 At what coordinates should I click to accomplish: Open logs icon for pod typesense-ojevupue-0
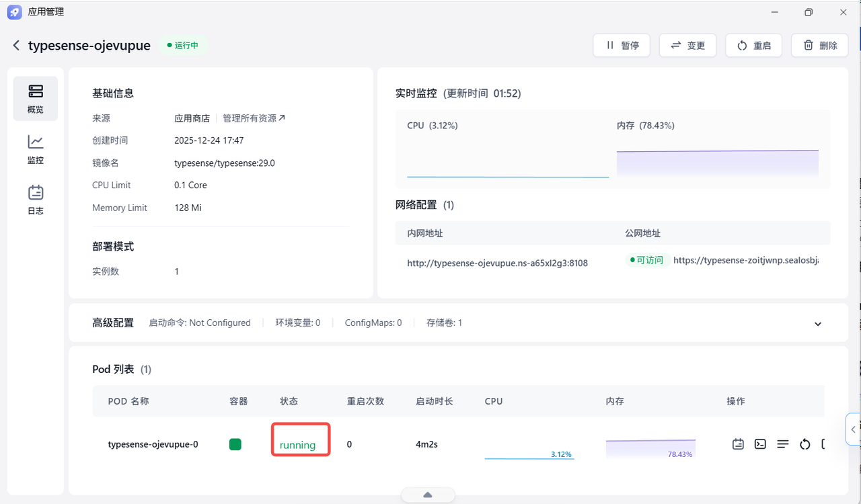coord(738,444)
